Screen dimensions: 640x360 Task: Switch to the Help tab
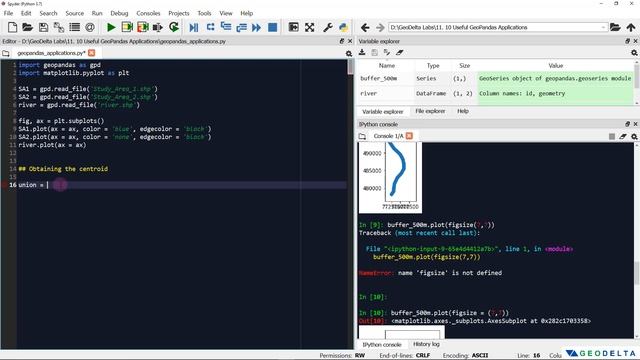[x=462, y=111]
